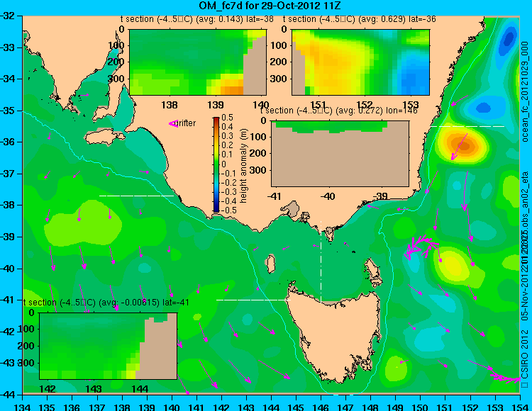Click the 'ocean_fc_20121029_000' vertical side text
The height and width of the screenshot is (411, 532).
click(x=525, y=91)
